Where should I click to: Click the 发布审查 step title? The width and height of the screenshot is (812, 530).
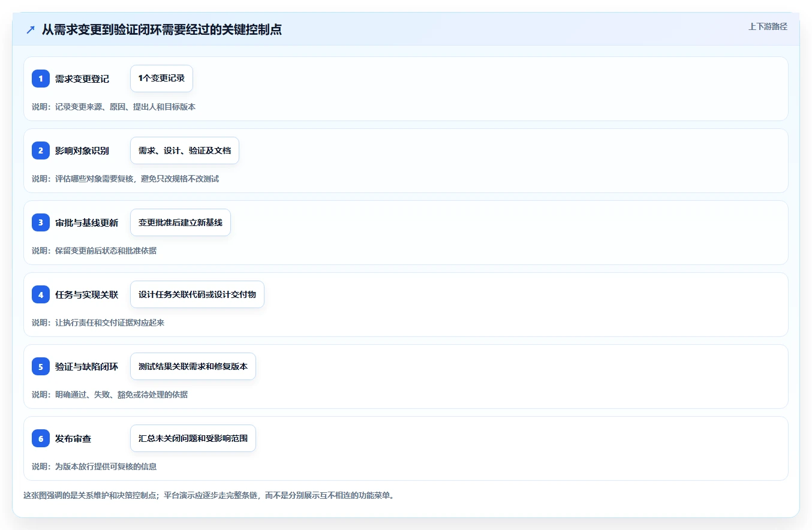73,438
